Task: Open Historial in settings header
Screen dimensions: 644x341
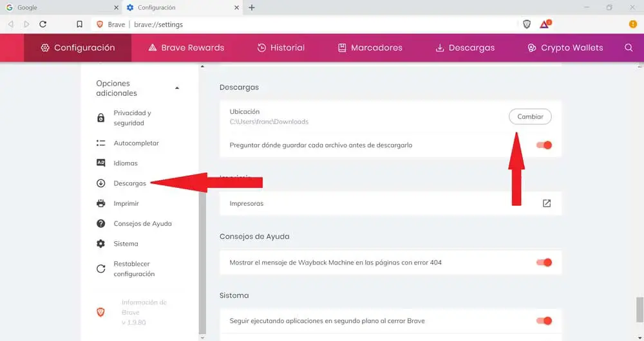Action: (281, 48)
